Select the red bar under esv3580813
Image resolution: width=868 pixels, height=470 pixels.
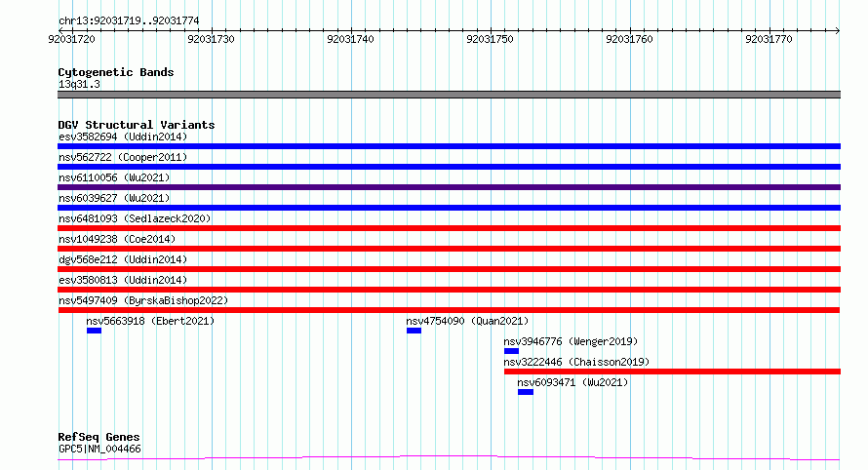(x=449, y=290)
